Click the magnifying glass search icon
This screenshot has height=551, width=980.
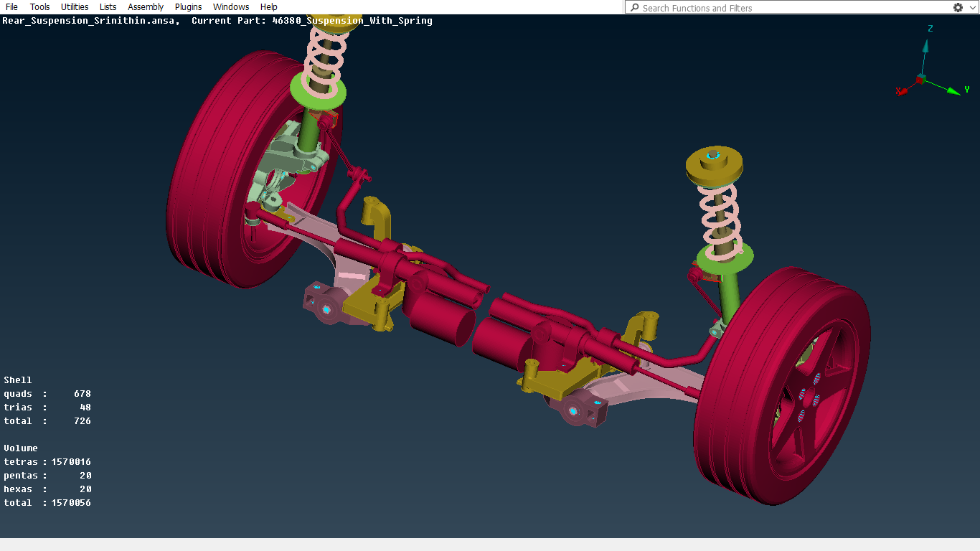(x=634, y=8)
